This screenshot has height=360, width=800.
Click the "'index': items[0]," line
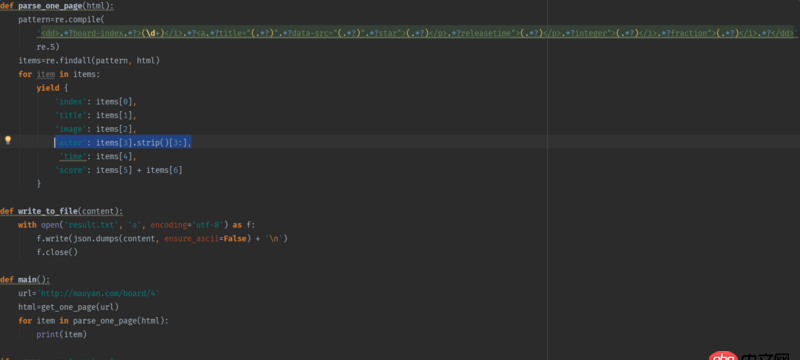[96, 101]
